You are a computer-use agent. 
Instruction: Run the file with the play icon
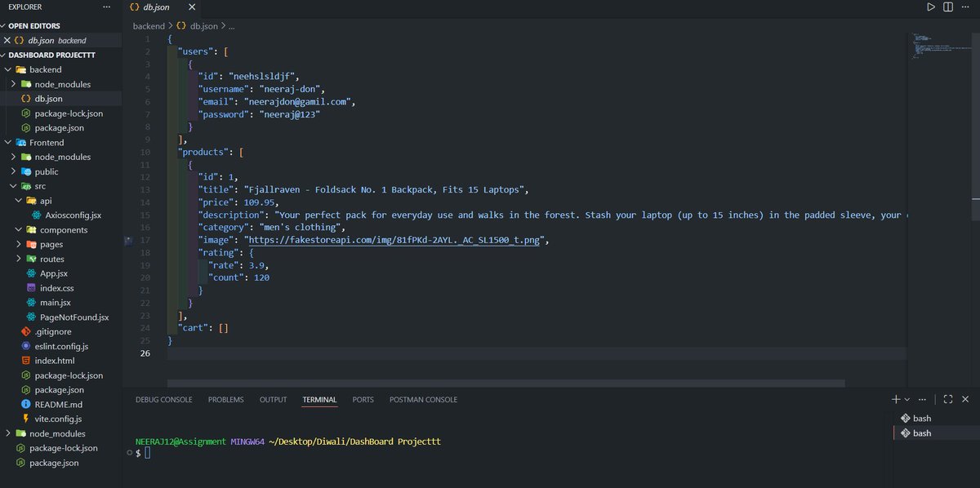(x=930, y=7)
